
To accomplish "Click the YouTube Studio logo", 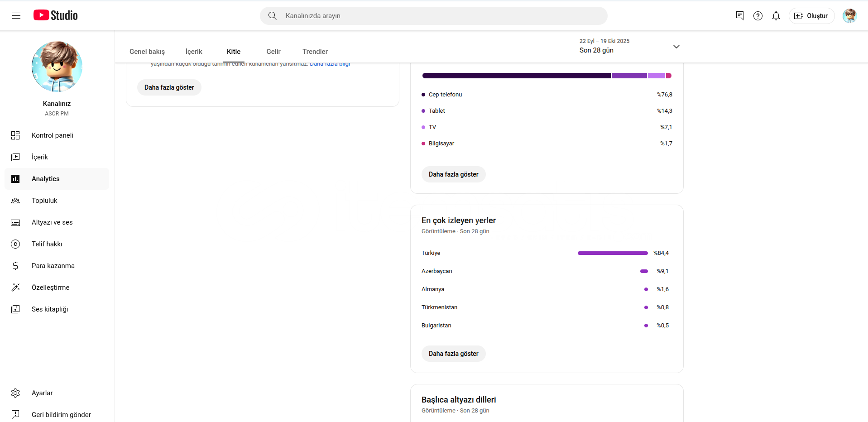I will (x=56, y=15).
